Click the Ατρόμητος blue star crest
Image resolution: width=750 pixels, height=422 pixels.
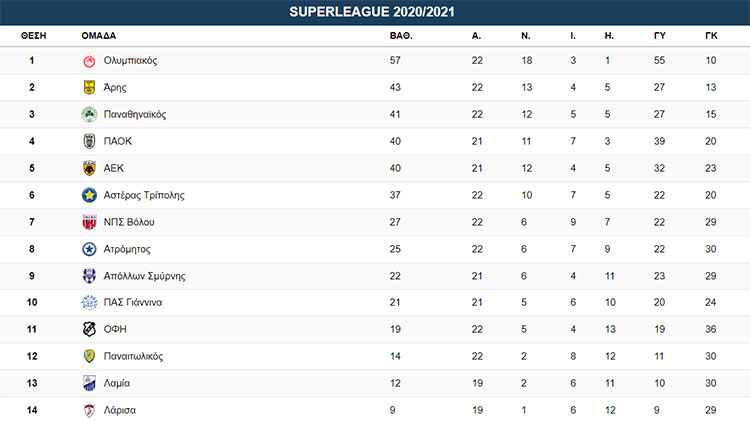point(88,250)
